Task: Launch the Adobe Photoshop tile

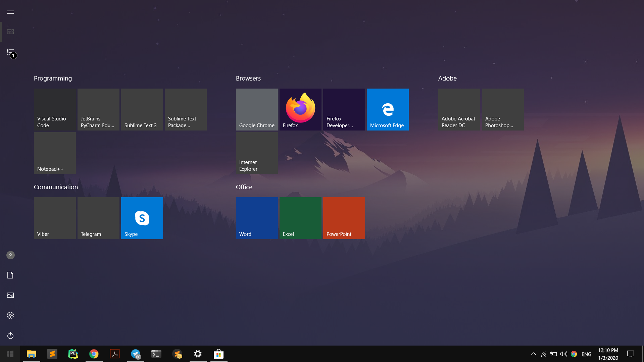Action: click(x=503, y=109)
